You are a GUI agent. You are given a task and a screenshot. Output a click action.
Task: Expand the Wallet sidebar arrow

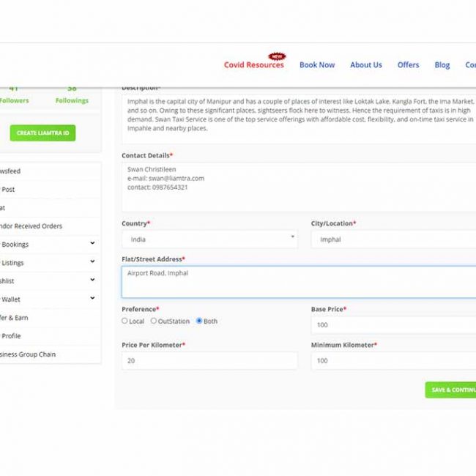click(92, 298)
